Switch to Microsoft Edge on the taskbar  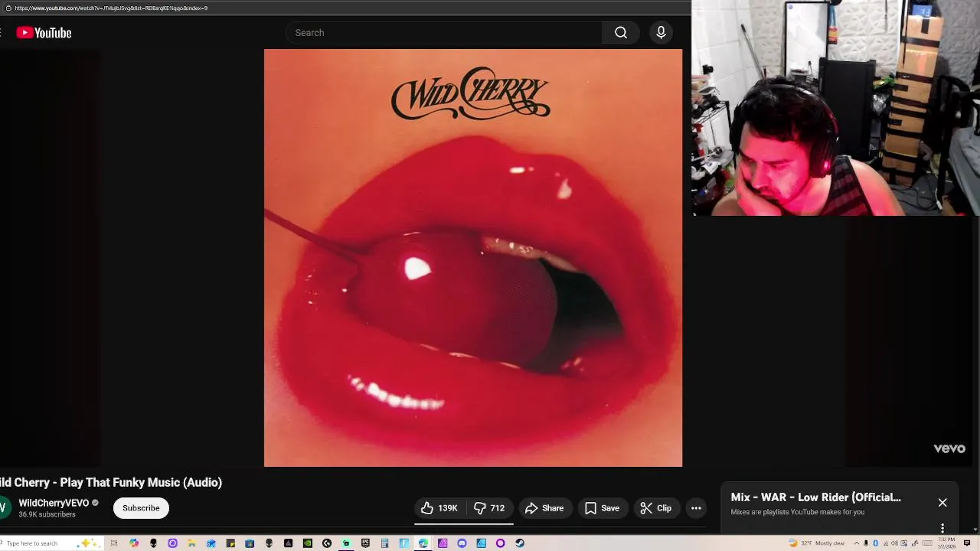[x=423, y=543]
